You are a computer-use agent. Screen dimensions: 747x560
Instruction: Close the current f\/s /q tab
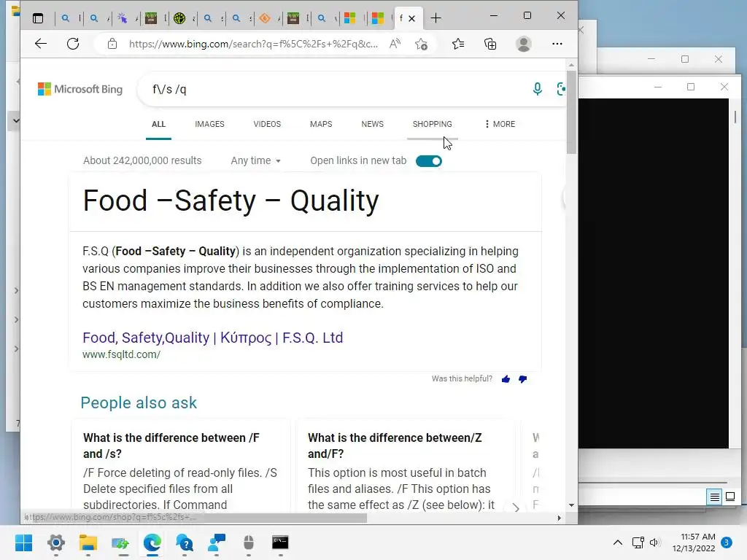(412, 18)
